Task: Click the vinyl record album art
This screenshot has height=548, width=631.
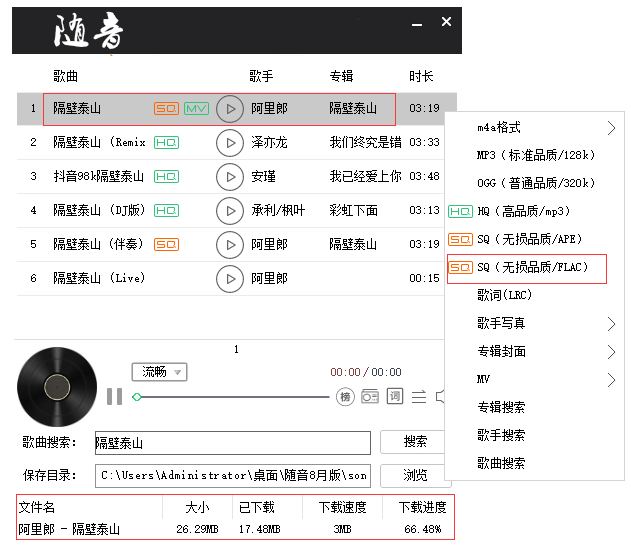Action: pos(57,387)
